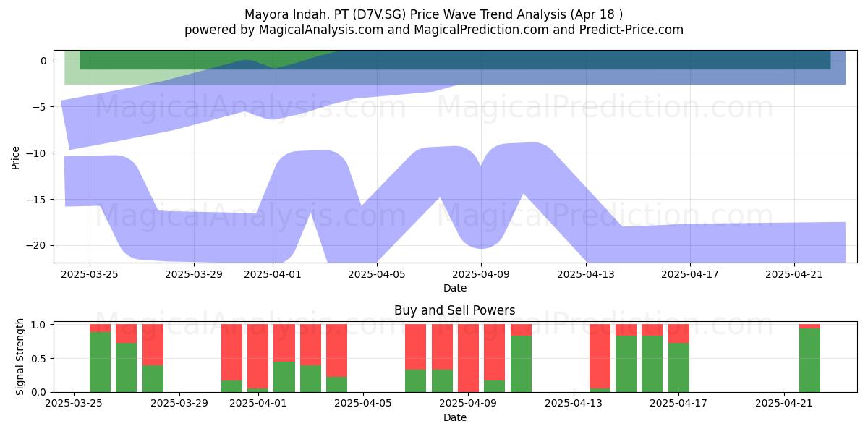Click the -5 tick on the price axis
This screenshot has height=434, width=868.
click(x=38, y=107)
